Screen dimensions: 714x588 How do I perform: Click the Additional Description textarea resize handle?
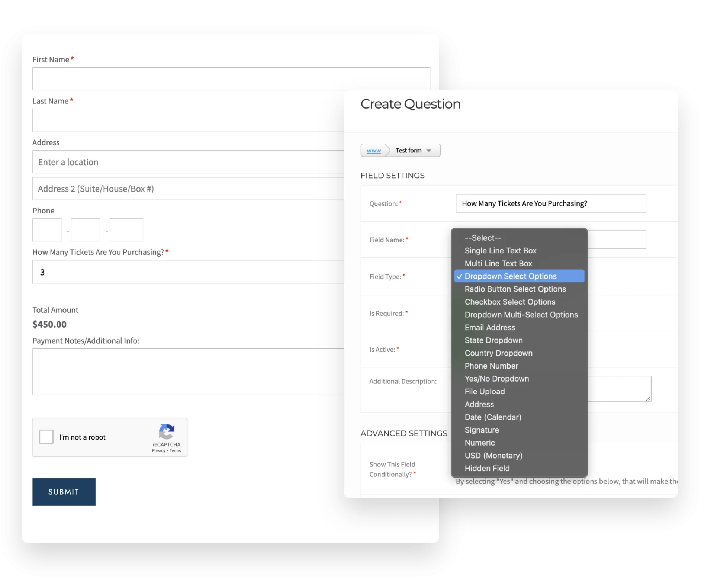(x=648, y=398)
